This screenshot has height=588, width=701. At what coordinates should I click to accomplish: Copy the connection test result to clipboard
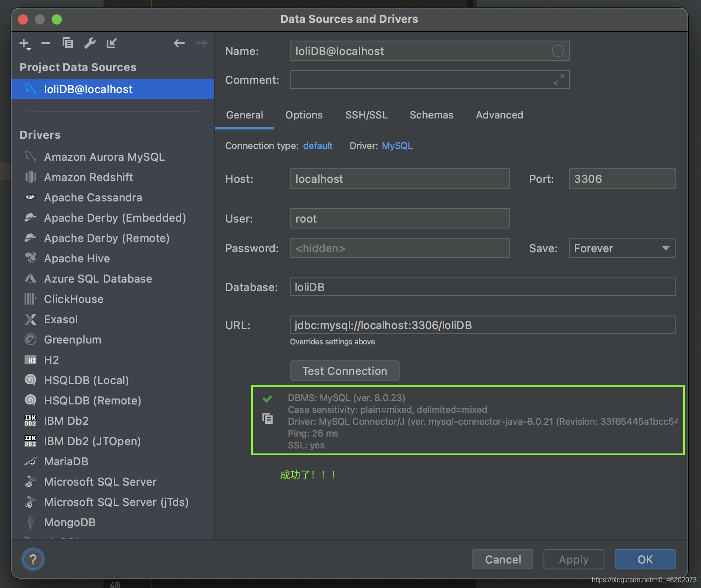[268, 419]
